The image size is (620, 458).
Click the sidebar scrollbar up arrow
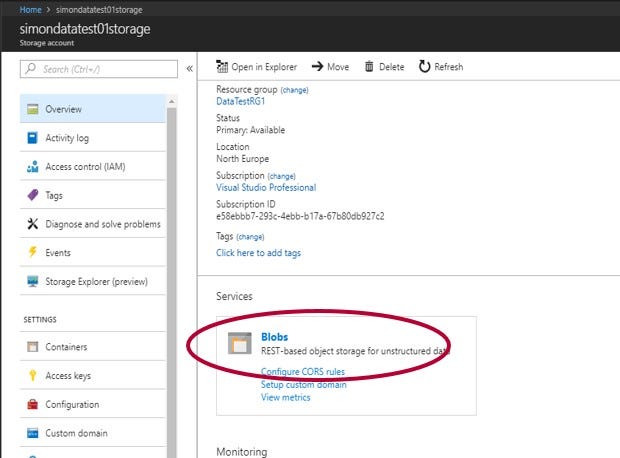coord(172,102)
